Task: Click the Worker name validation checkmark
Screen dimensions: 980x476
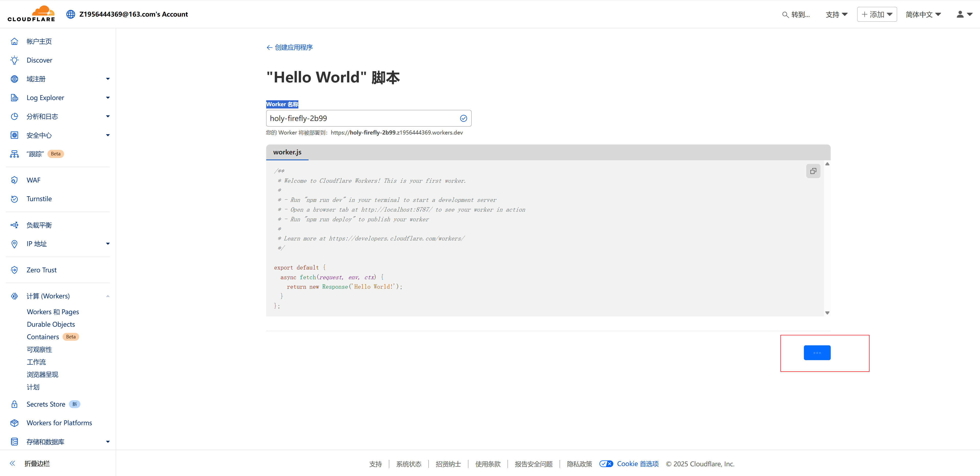Action: [463, 118]
